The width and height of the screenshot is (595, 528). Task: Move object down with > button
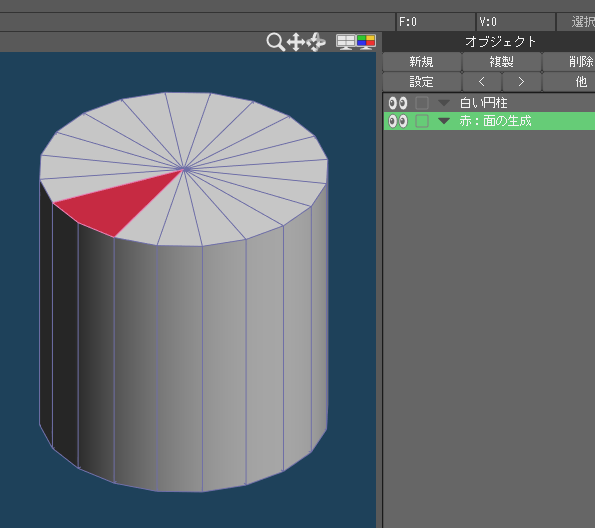pos(521,82)
